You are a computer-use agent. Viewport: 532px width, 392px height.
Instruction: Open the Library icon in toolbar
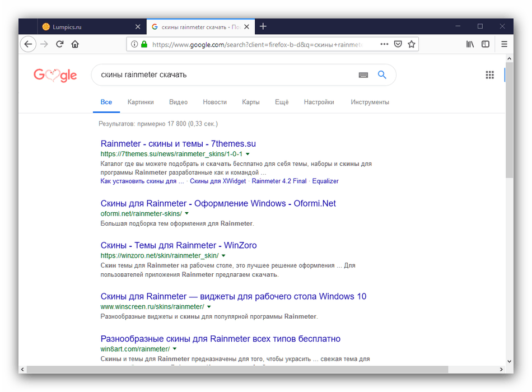470,44
